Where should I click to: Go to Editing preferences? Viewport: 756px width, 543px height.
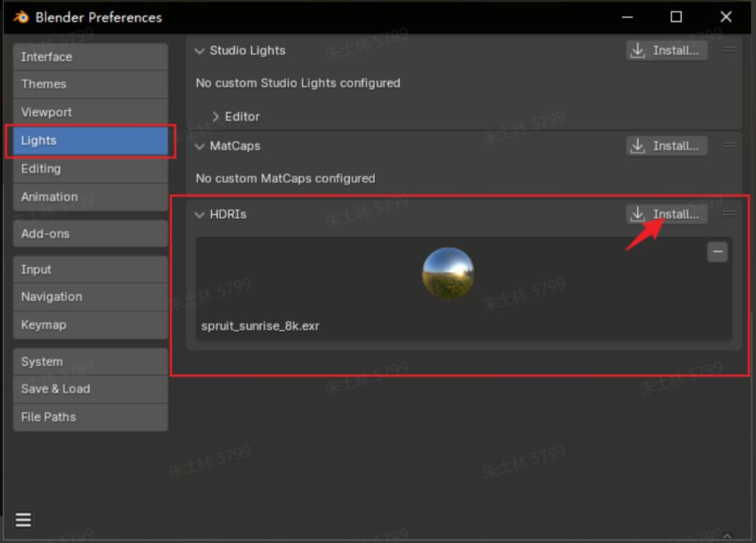point(90,168)
